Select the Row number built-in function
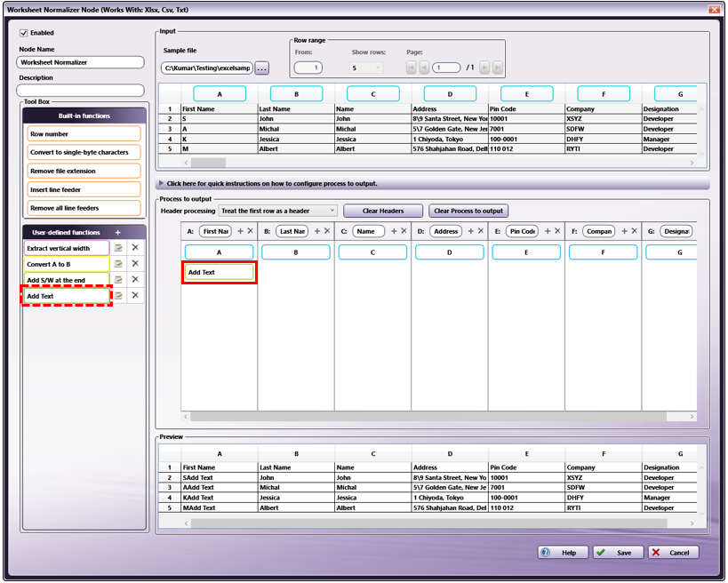 84,133
